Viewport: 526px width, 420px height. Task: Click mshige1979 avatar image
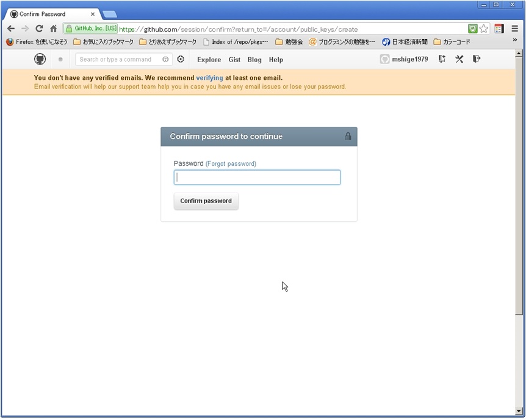click(384, 59)
